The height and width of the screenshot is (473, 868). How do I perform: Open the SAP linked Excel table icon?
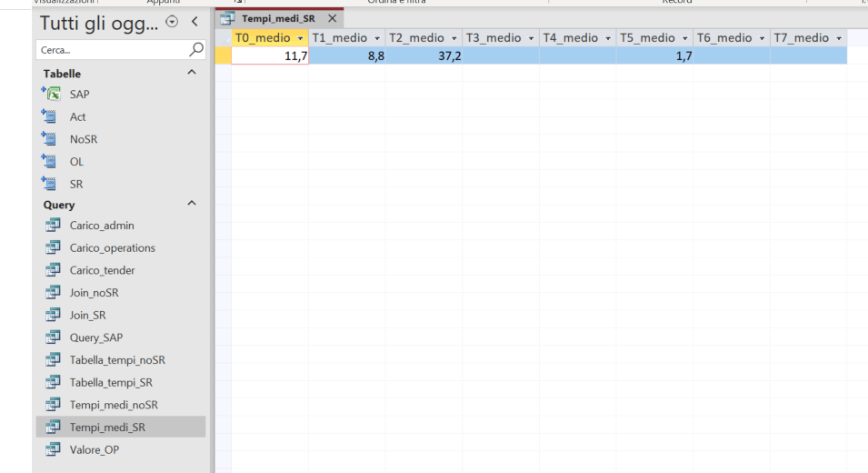click(52, 95)
